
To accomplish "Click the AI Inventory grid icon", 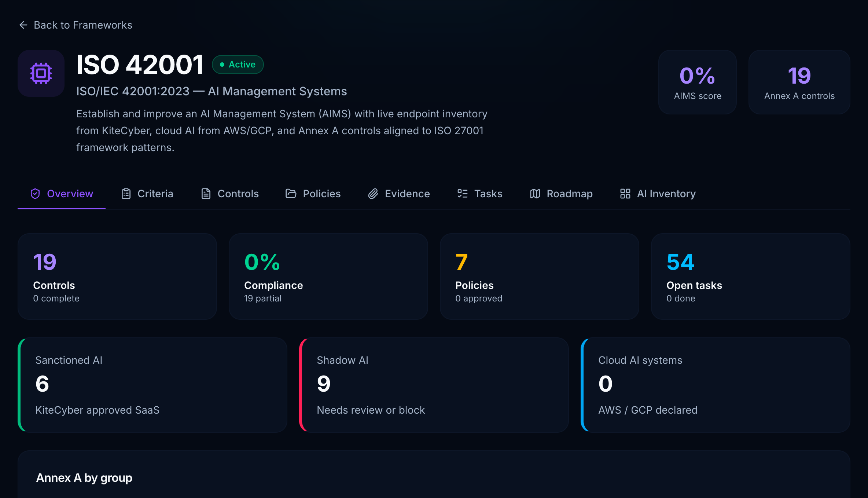I will (625, 194).
